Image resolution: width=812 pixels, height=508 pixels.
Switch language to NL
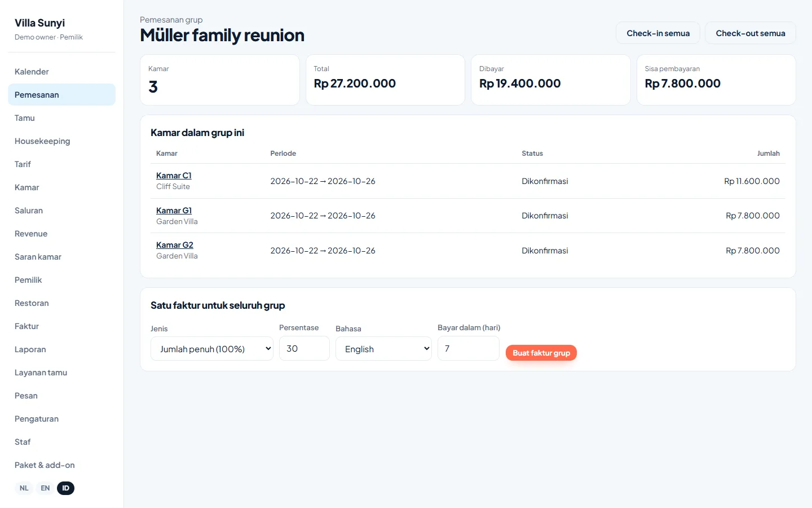click(x=24, y=488)
